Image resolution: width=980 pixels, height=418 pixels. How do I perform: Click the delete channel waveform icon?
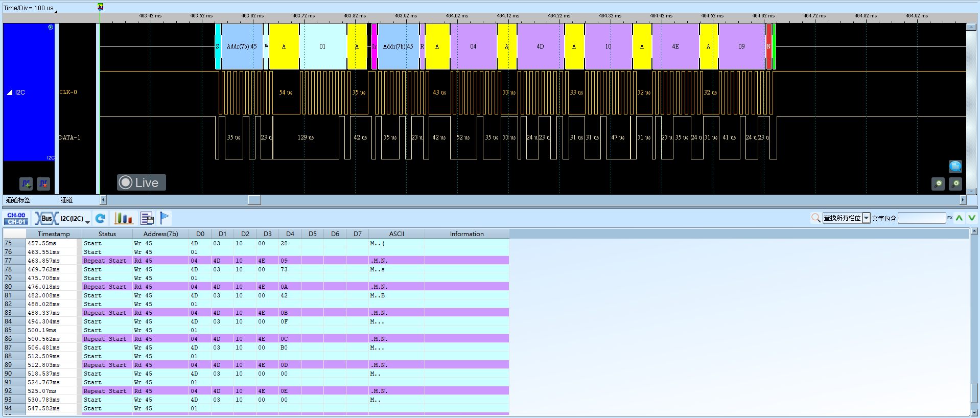tap(43, 183)
